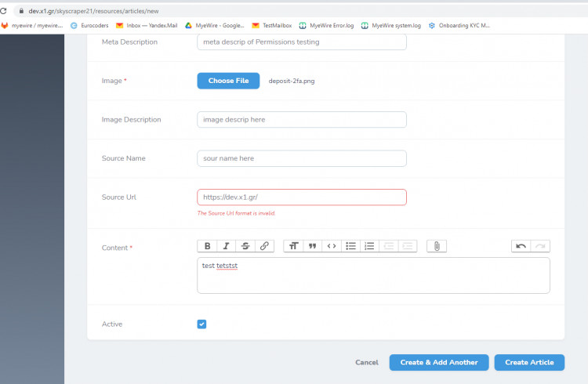
Task: Uncheck the Active checkbox
Action: 201,324
